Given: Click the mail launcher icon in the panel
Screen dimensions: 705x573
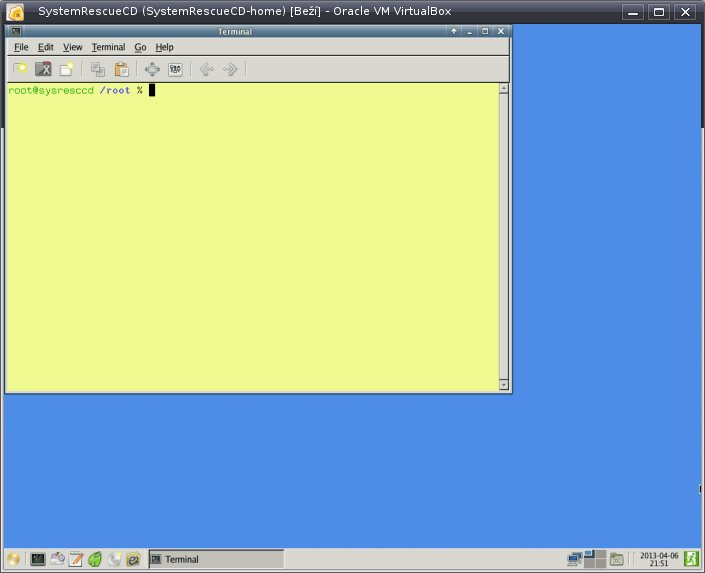Looking at the screenshot, I should (x=57, y=559).
